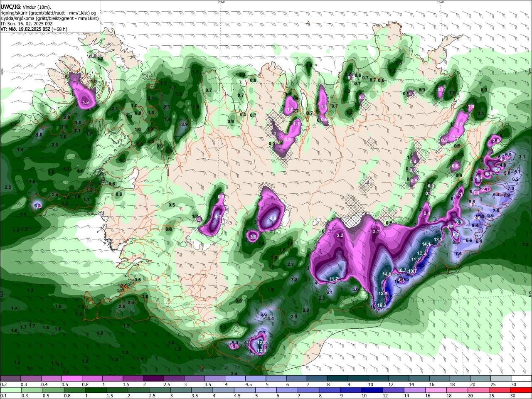Click the 0.1 label in the legend
532x399 pixels.
click(x=4, y=396)
